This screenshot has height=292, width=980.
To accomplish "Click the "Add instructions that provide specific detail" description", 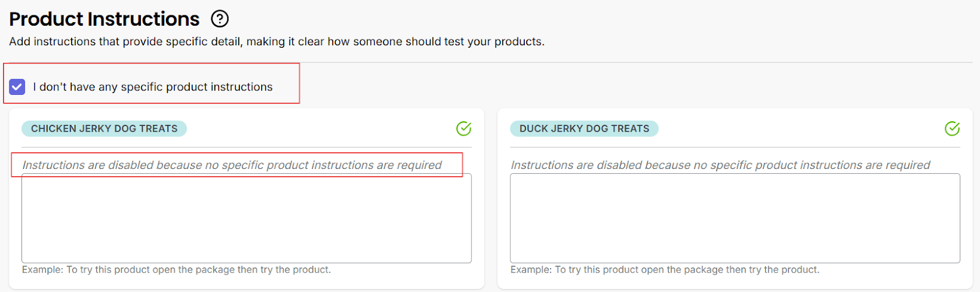I will [276, 42].
